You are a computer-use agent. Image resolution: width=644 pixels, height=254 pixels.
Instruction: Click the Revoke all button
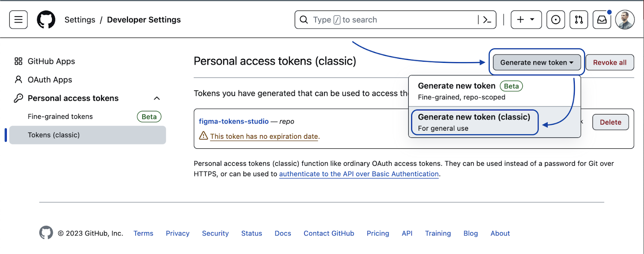609,62
